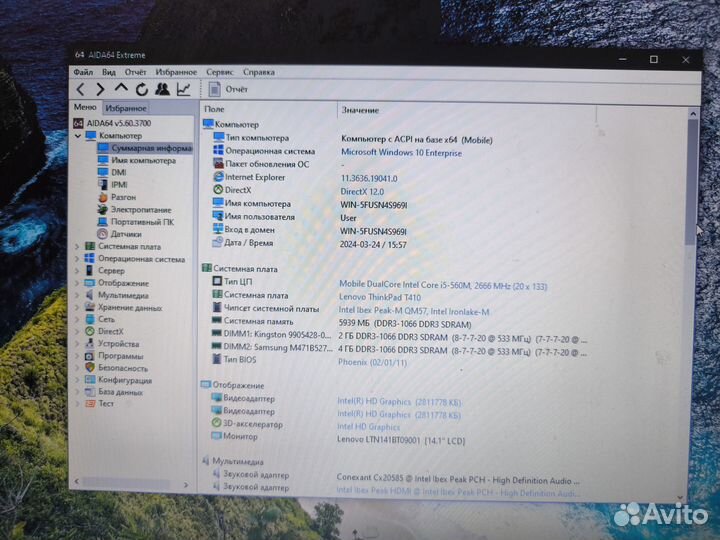Click the Тип BIOS chip icon

click(217, 359)
